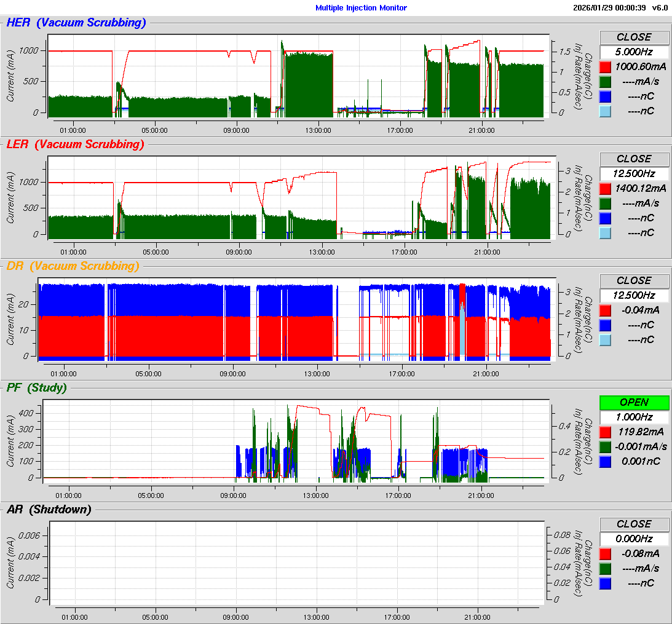This screenshot has height=624, width=672.
Task: Click the AR 0.000Hz frequency field
Action: point(634,539)
